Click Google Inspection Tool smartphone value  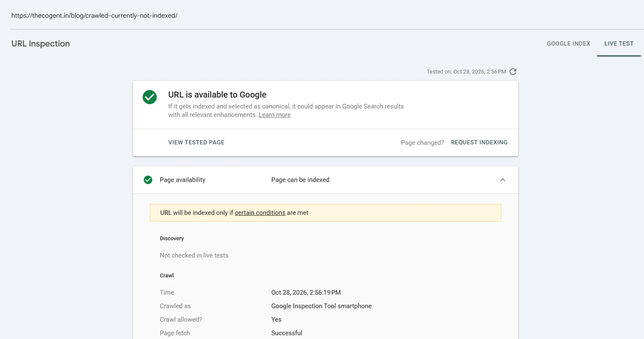click(321, 306)
